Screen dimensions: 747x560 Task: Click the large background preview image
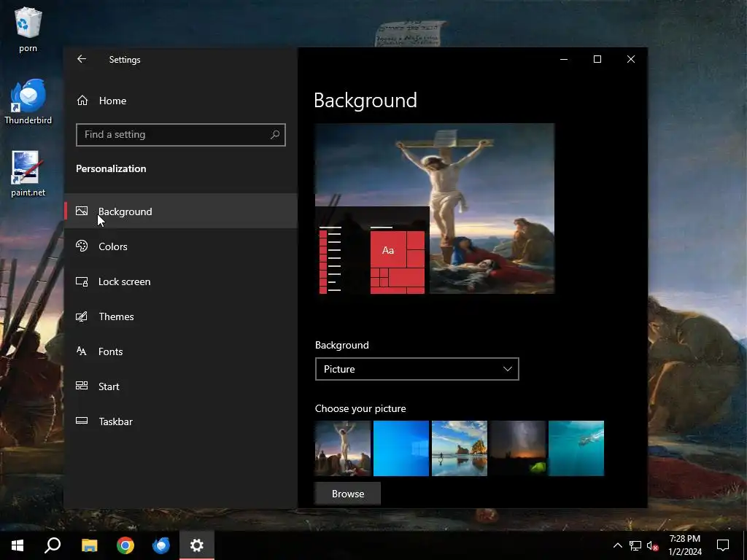coord(435,209)
